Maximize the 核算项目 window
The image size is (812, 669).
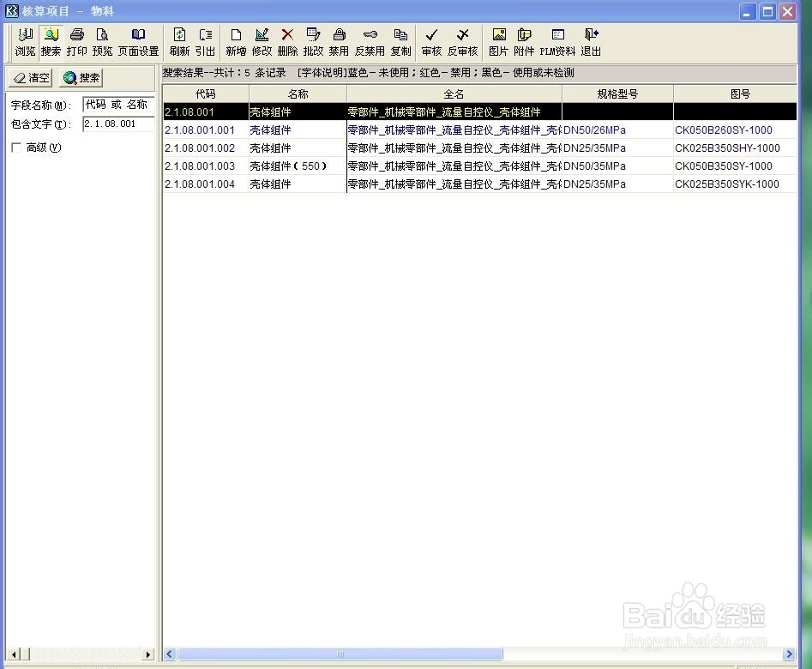tap(767, 11)
